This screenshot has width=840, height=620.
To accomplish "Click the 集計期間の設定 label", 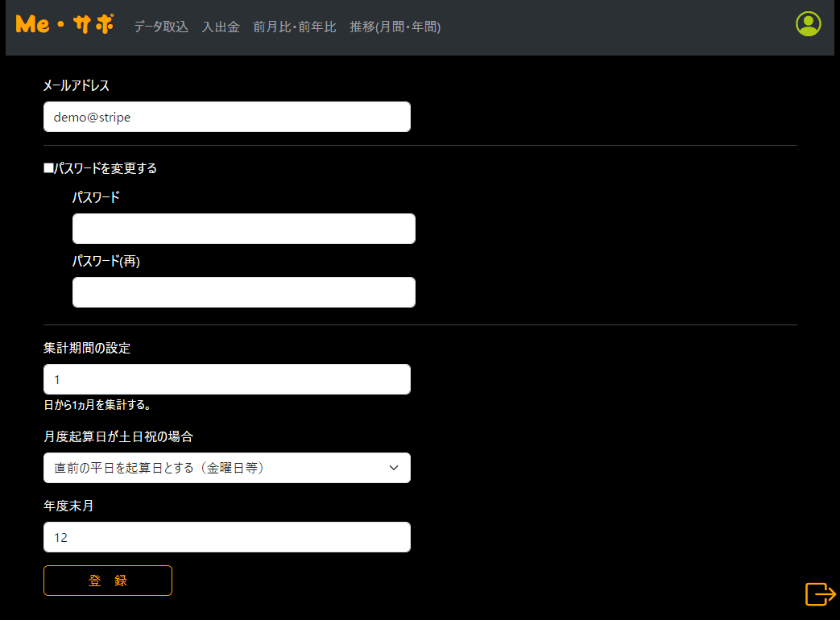I will (86, 349).
